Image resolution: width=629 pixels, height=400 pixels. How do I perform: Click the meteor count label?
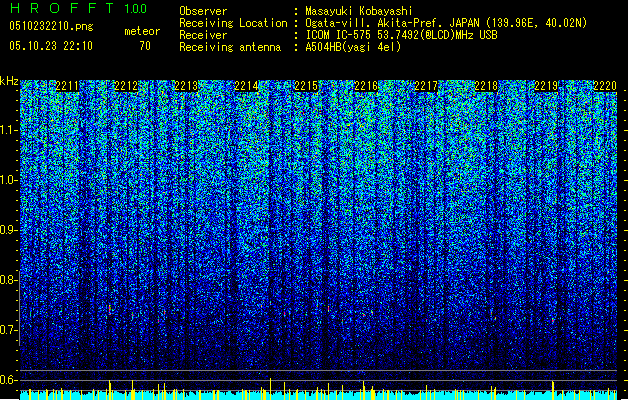[142, 31]
